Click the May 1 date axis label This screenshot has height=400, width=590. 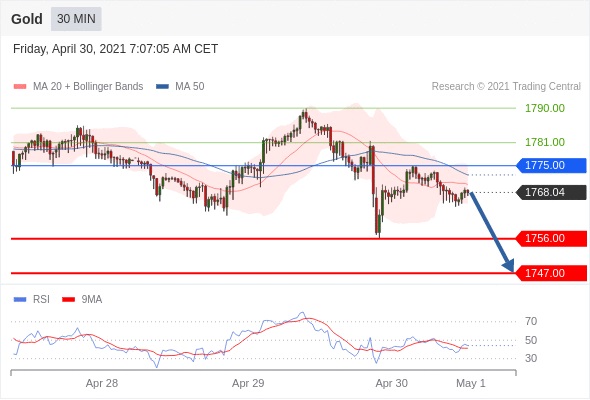tap(471, 383)
